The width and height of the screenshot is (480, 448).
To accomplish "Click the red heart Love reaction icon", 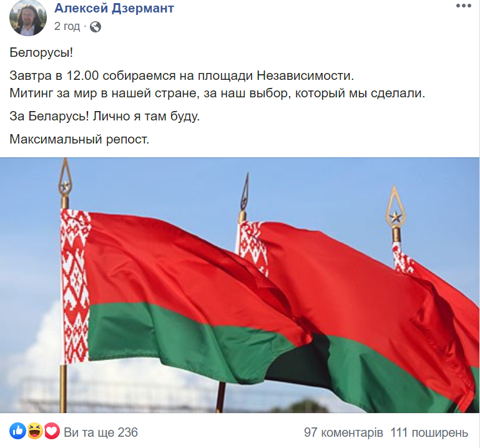I will pos(52,432).
